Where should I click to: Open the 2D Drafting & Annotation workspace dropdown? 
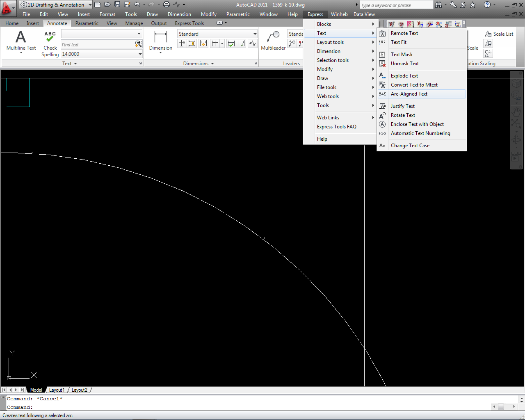[x=90, y=5]
